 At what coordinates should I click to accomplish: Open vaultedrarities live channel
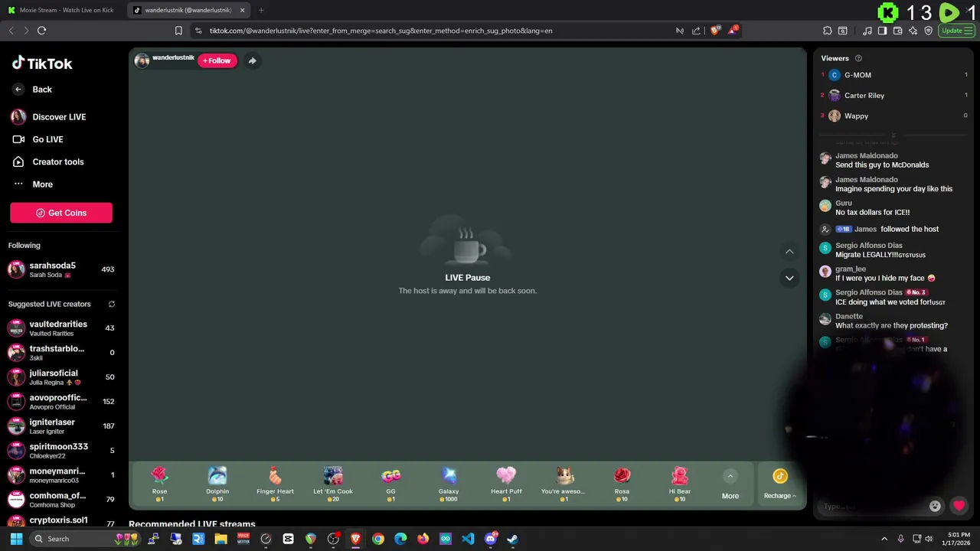(x=61, y=328)
